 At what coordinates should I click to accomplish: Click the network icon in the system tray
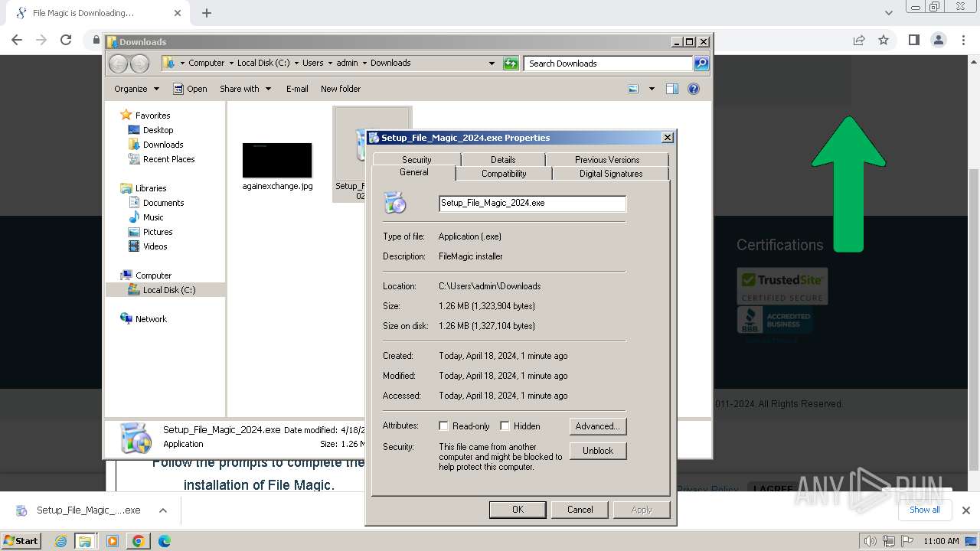[890, 541]
